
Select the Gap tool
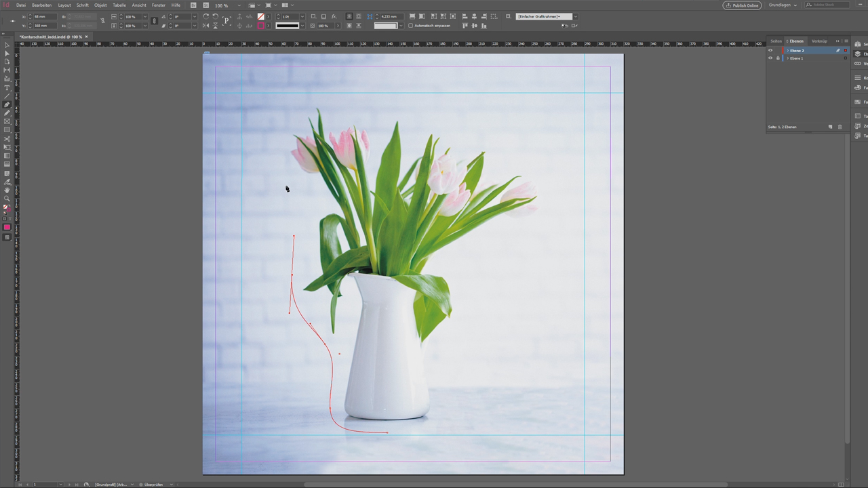pos(7,70)
